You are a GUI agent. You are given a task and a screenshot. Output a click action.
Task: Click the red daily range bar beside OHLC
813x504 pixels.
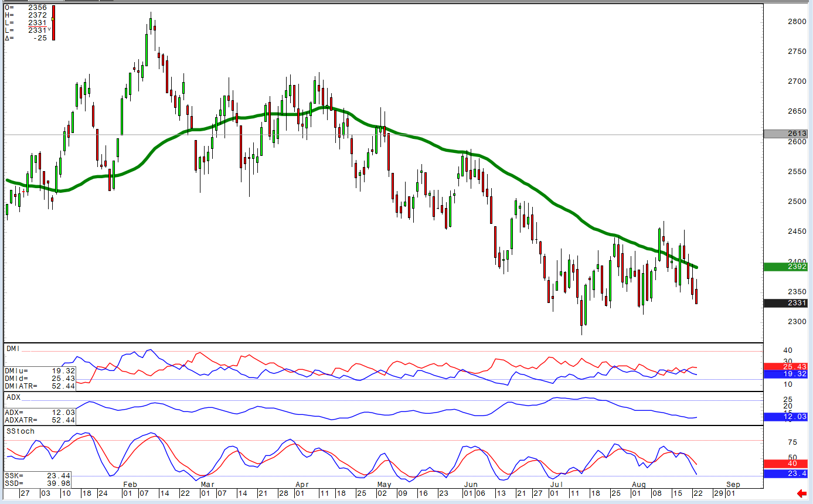coord(53,23)
